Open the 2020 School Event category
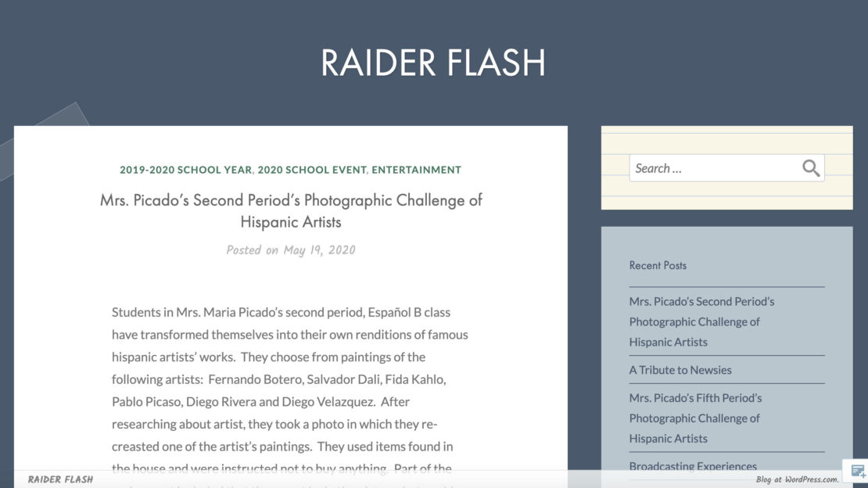Image resolution: width=868 pixels, height=488 pixels. [x=312, y=170]
